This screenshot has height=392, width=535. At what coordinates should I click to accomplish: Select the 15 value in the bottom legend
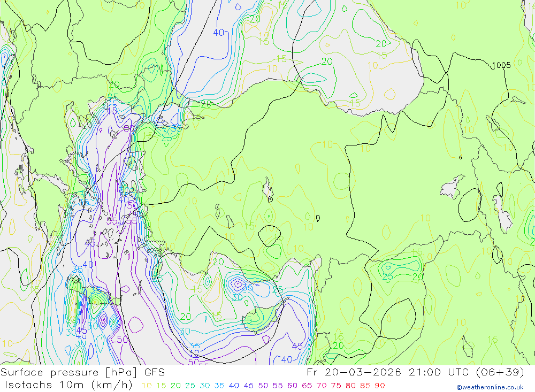[x=161, y=386]
